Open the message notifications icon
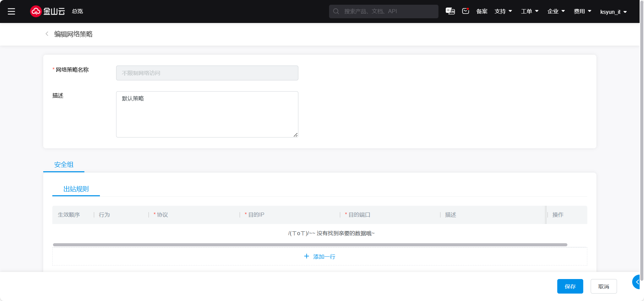 coord(466,11)
